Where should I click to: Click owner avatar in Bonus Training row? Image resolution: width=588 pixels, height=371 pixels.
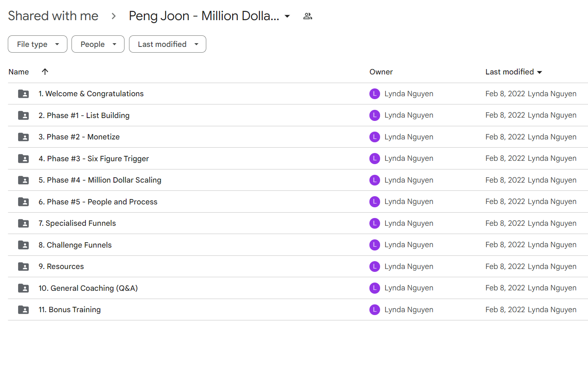pos(375,310)
